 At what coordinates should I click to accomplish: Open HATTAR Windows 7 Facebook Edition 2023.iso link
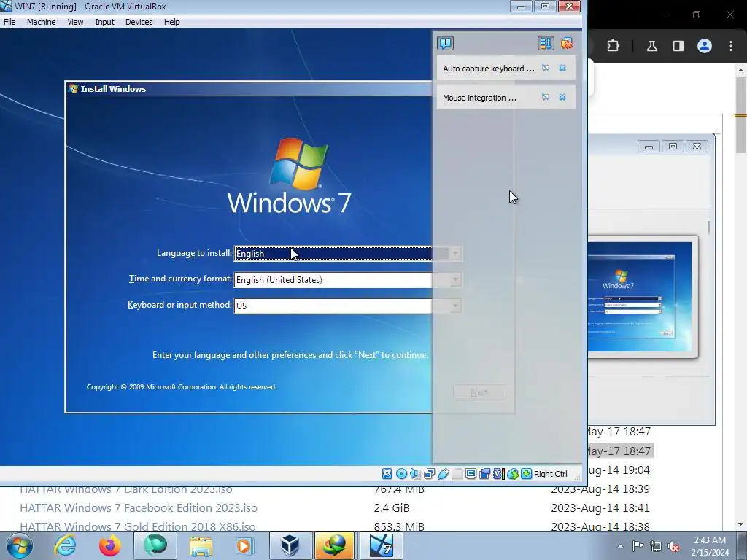coord(139,508)
